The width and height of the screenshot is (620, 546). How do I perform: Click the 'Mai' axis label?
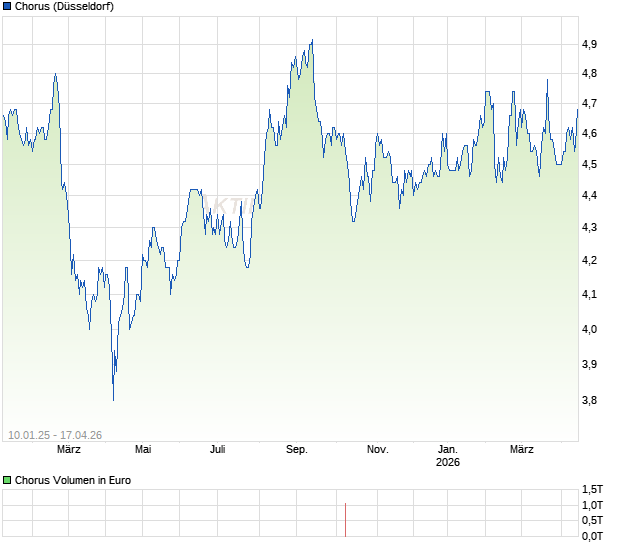pos(143,449)
